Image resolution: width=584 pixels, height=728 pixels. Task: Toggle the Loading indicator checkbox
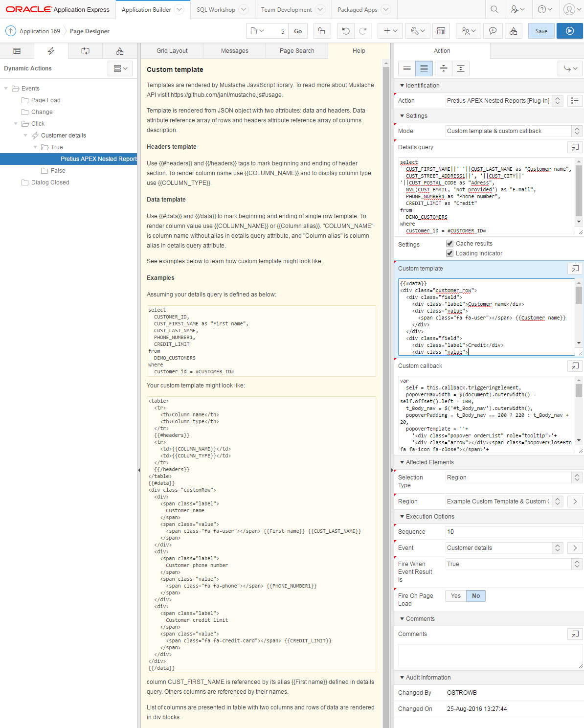pyautogui.click(x=449, y=253)
